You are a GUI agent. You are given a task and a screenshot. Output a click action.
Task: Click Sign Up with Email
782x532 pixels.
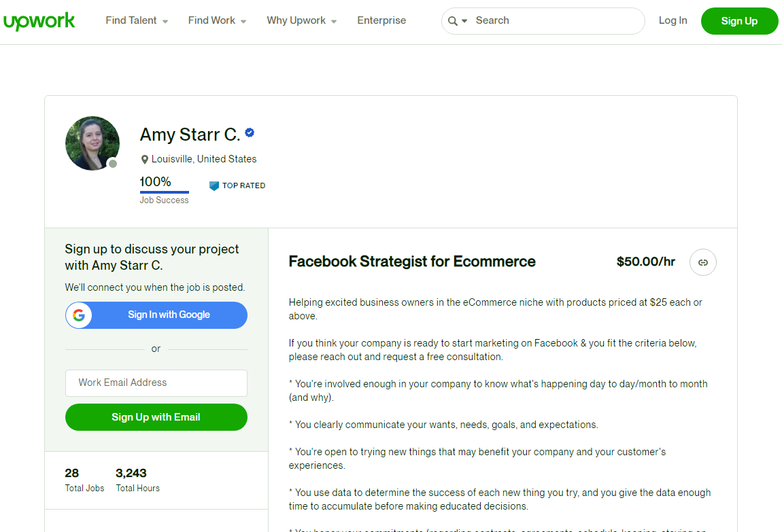click(x=156, y=416)
